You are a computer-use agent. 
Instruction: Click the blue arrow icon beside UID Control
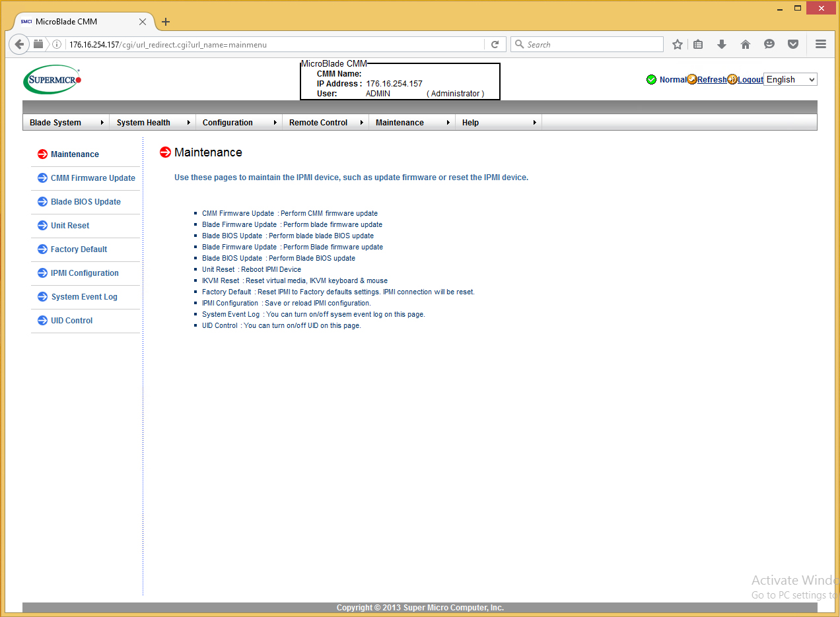43,321
